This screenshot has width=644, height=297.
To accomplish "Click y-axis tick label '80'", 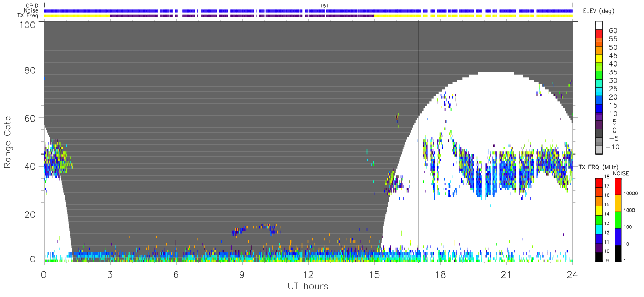I will [x=30, y=70].
